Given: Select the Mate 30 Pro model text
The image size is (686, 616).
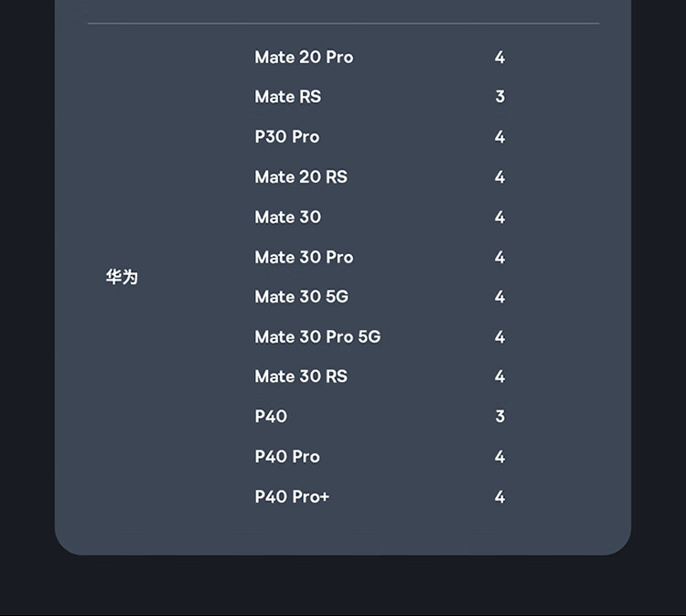Looking at the screenshot, I should 304,257.
